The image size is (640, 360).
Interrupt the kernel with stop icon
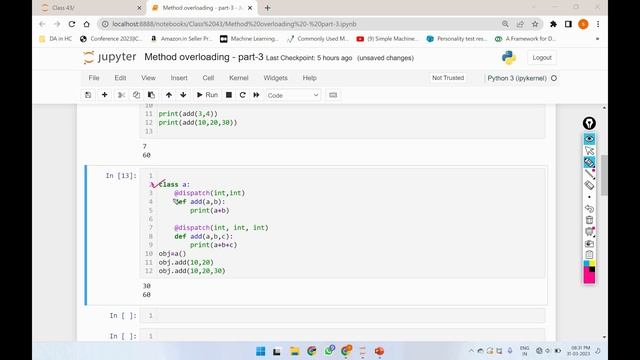click(229, 95)
